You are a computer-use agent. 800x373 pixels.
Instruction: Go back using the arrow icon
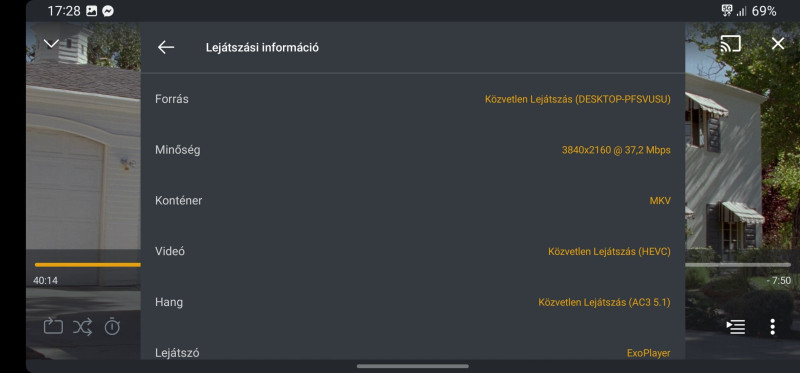[x=166, y=47]
